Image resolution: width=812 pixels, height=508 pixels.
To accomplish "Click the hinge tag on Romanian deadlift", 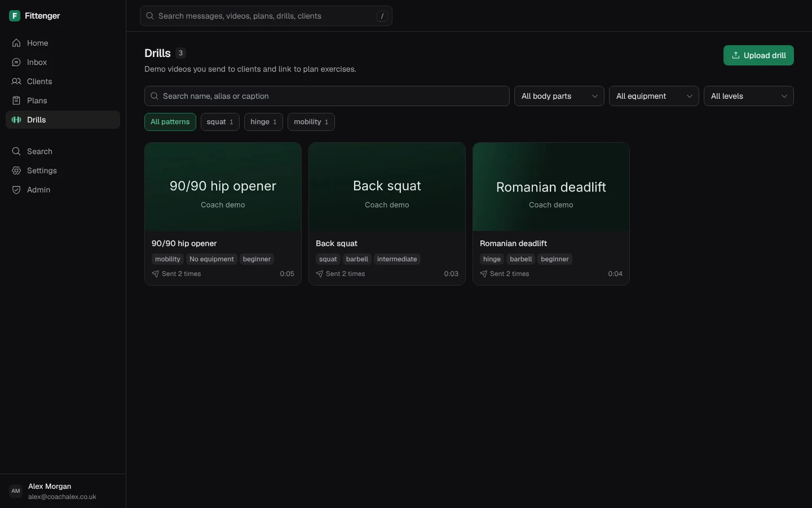I will click(x=492, y=259).
